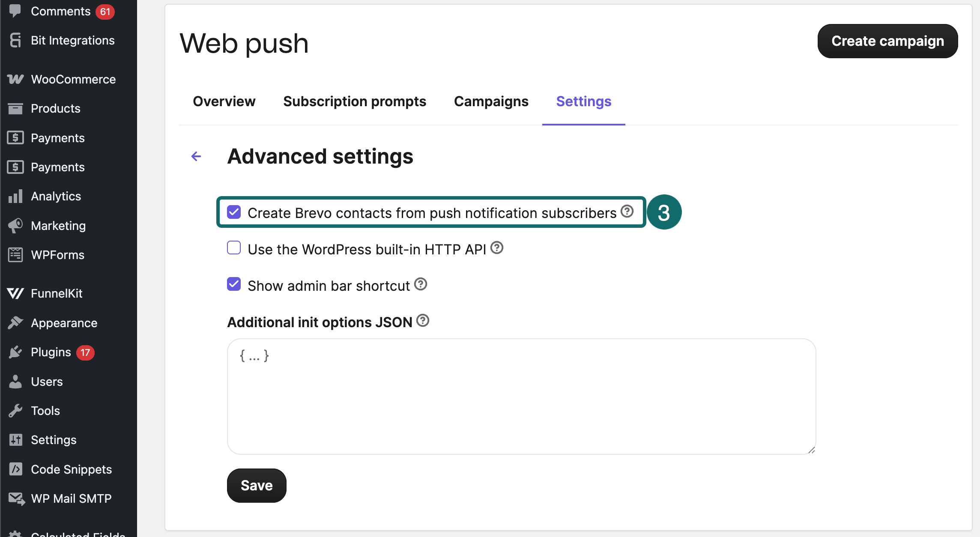
Task: Disable Show admin bar shortcut
Action: click(x=234, y=284)
